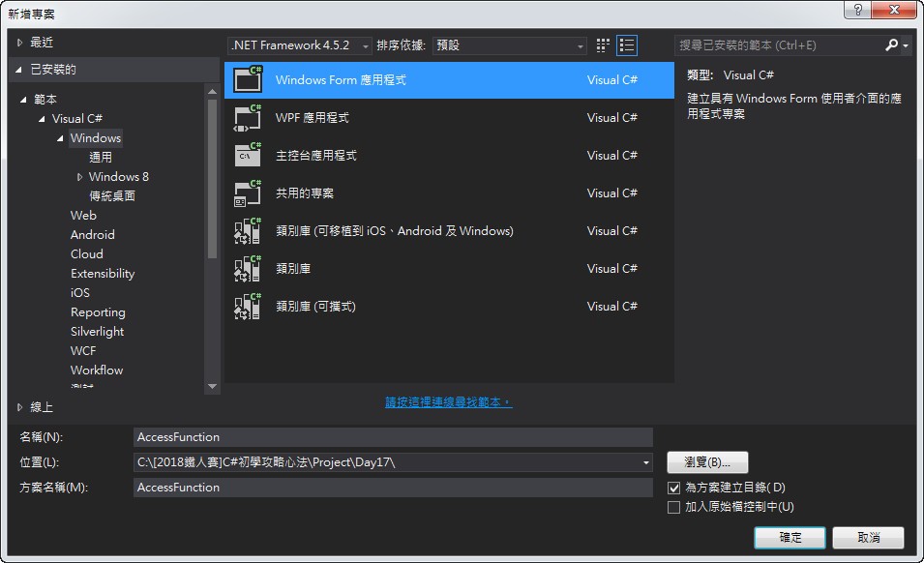Select the 類別庫 (可攜式) template name
Image resolution: width=924 pixels, height=563 pixels.
(315, 307)
